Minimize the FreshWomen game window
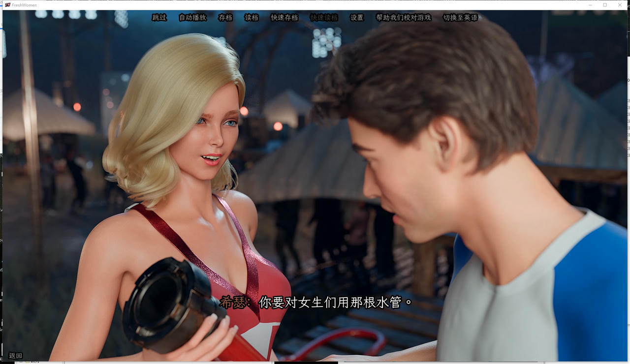 [x=590, y=5]
